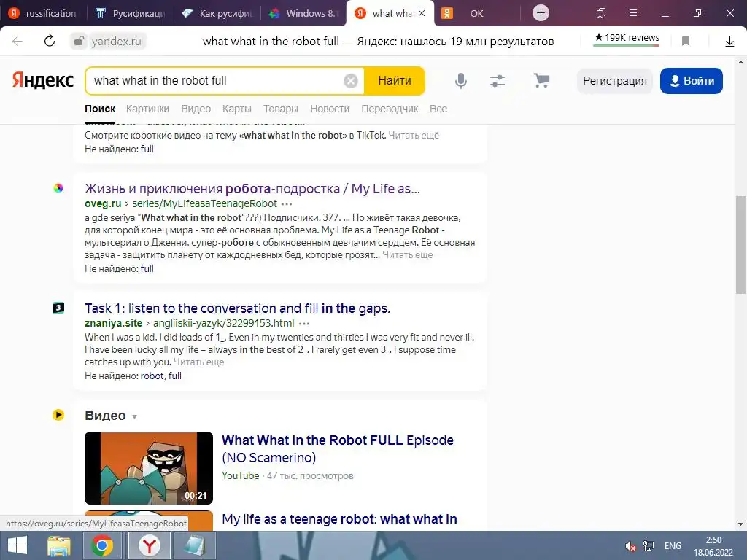Switch to the Русификаци tab
The width and height of the screenshot is (747, 560).
(x=130, y=13)
